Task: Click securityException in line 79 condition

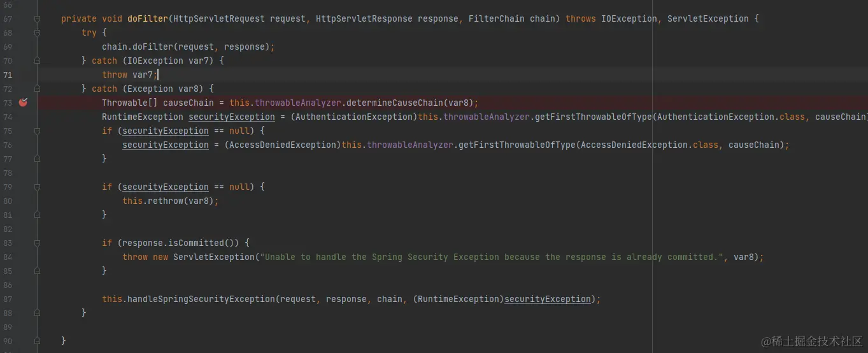Action: tap(166, 187)
